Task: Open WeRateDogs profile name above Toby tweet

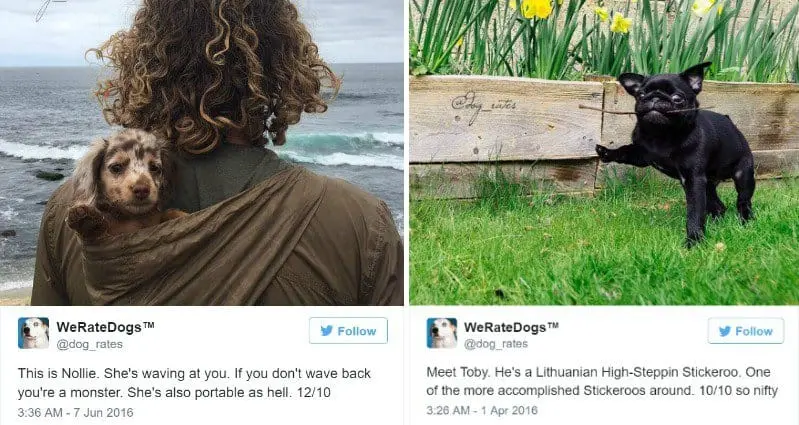Action: (x=511, y=327)
